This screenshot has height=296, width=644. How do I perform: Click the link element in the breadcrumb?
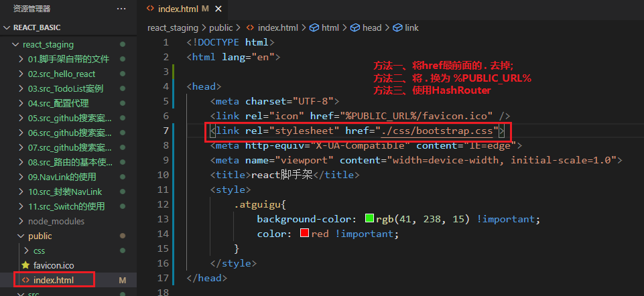coord(411,27)
